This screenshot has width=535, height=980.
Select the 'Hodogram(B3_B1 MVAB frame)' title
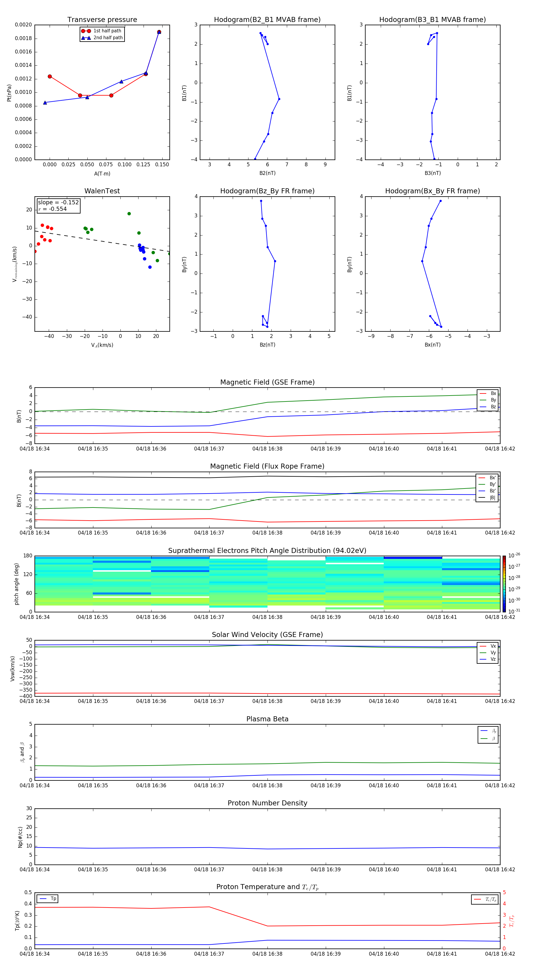(432, 19)
